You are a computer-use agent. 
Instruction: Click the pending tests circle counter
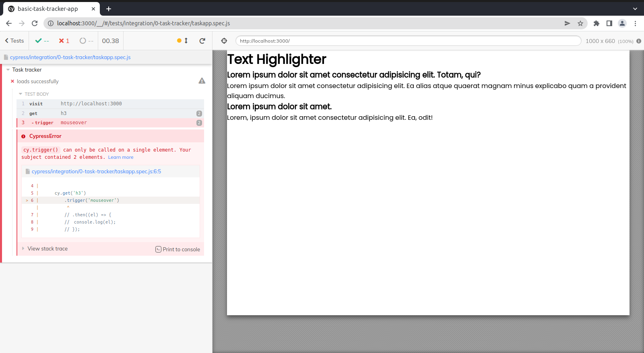point(87,41)
